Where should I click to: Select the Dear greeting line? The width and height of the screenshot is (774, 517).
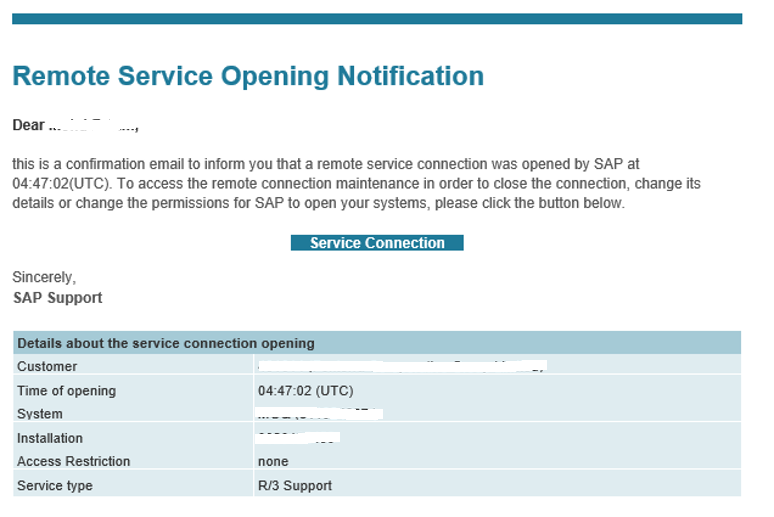pos(76,125)
